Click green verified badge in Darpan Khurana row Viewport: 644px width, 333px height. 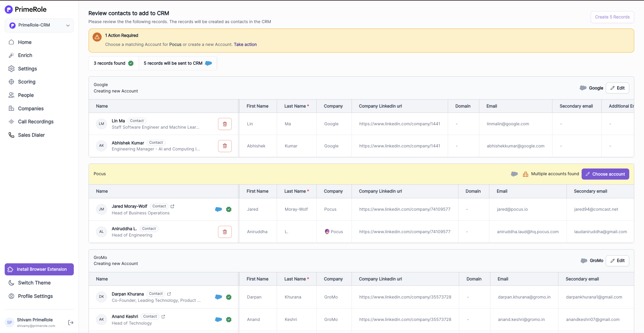[x=229, y=297]
